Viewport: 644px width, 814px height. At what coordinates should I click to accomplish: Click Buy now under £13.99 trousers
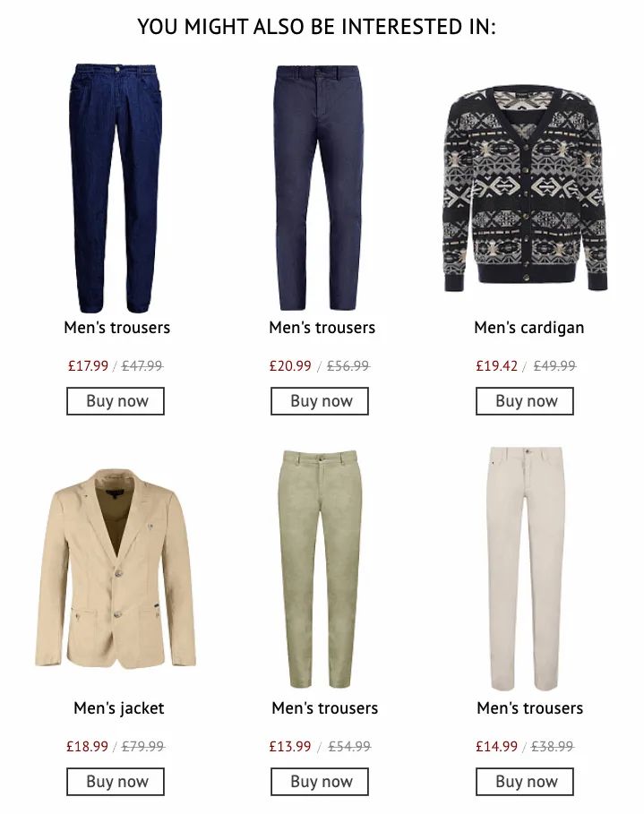click(x=320, y=781)
